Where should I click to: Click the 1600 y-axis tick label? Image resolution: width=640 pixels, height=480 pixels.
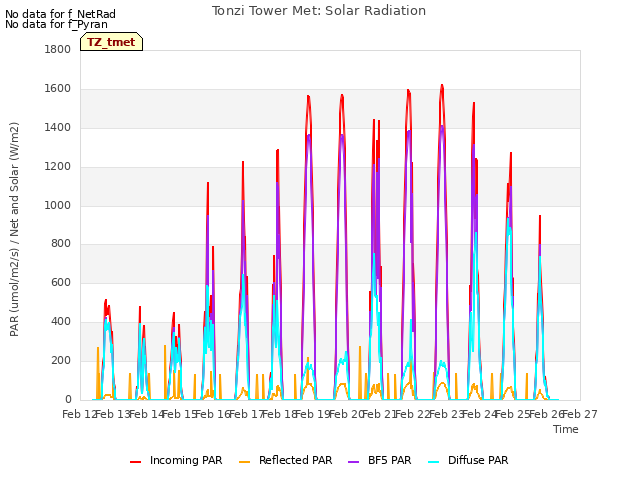tap(58, 89)
